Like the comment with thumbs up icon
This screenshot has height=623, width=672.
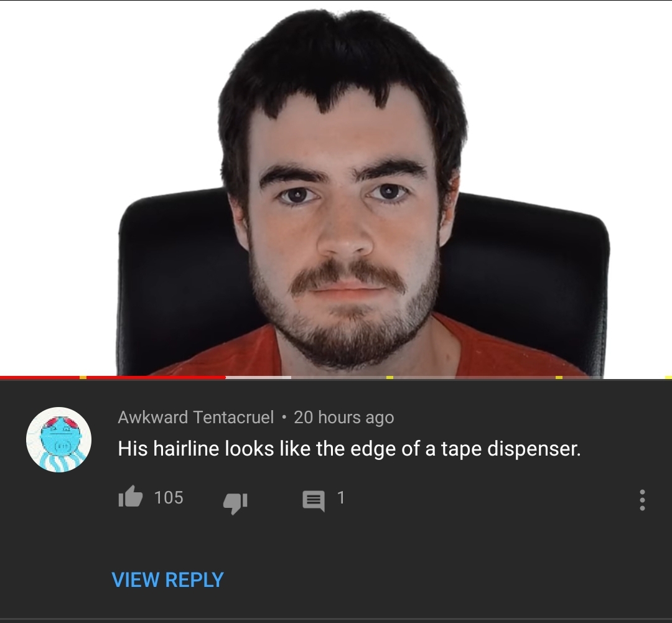tap(130, 497)
